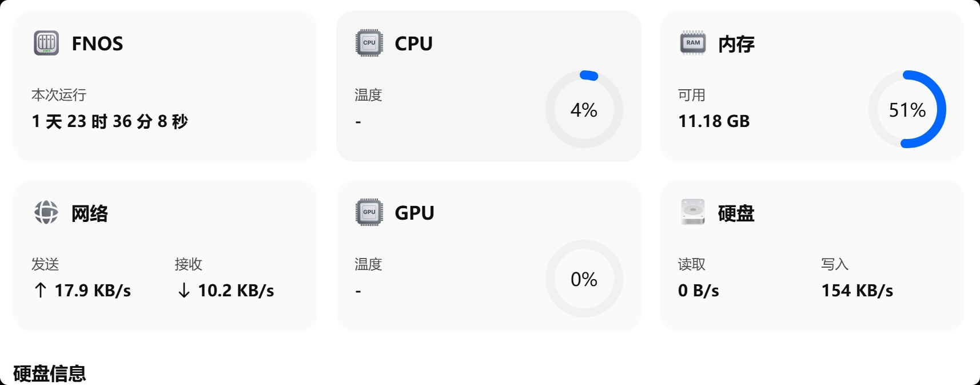Screen dimensions: 980x385
Task: Click the RAM memory icon
Action: (693, 43)
